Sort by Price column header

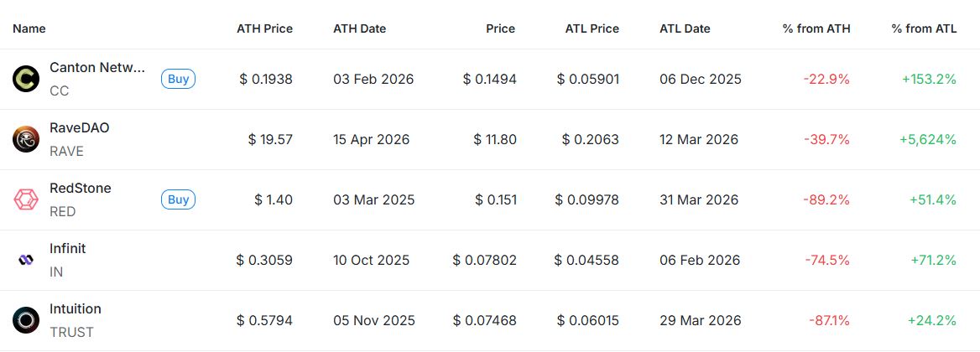tap(500, 28)
